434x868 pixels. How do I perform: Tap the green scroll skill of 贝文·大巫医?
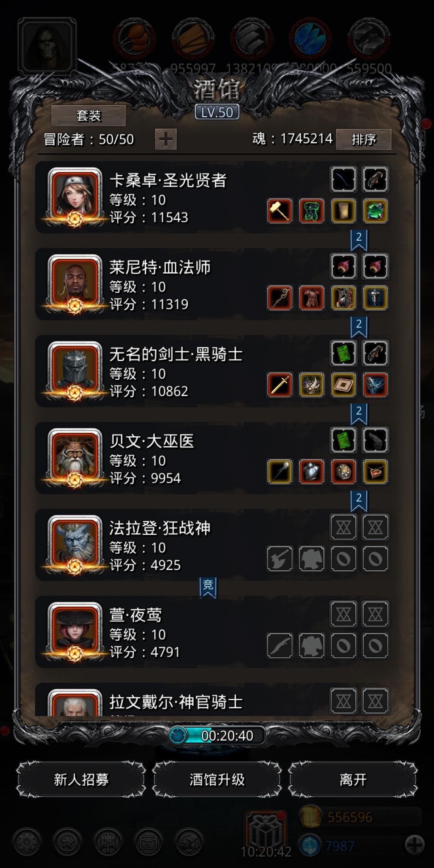[x=344, y=440]
